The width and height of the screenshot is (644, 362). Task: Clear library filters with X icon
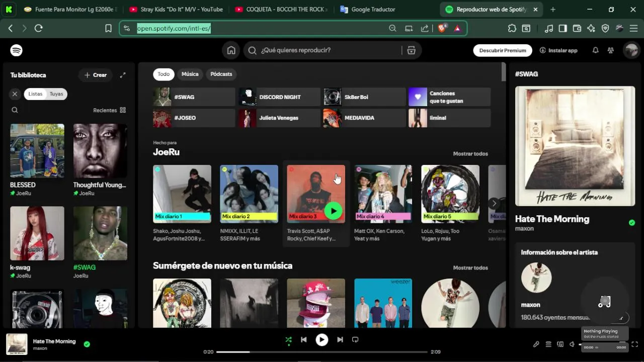pos(15,94)
